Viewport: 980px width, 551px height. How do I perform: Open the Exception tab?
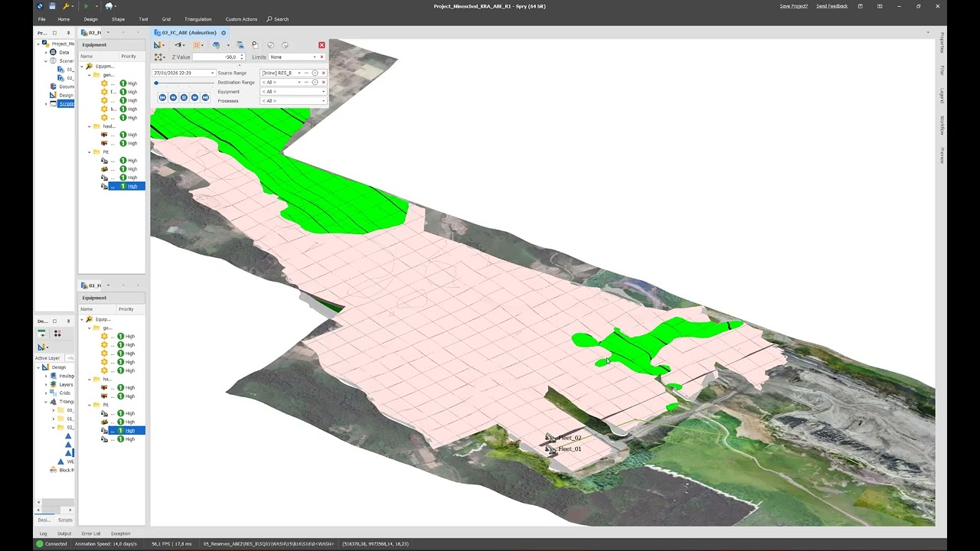coord(120,533)
